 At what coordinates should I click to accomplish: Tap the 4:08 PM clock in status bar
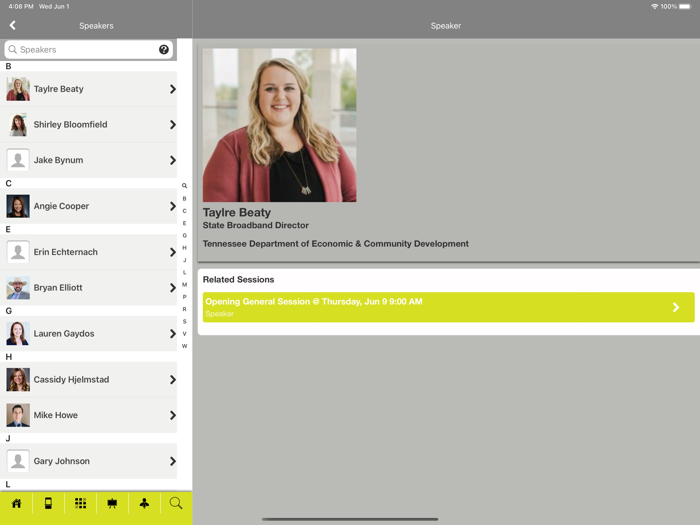point(21,6)
